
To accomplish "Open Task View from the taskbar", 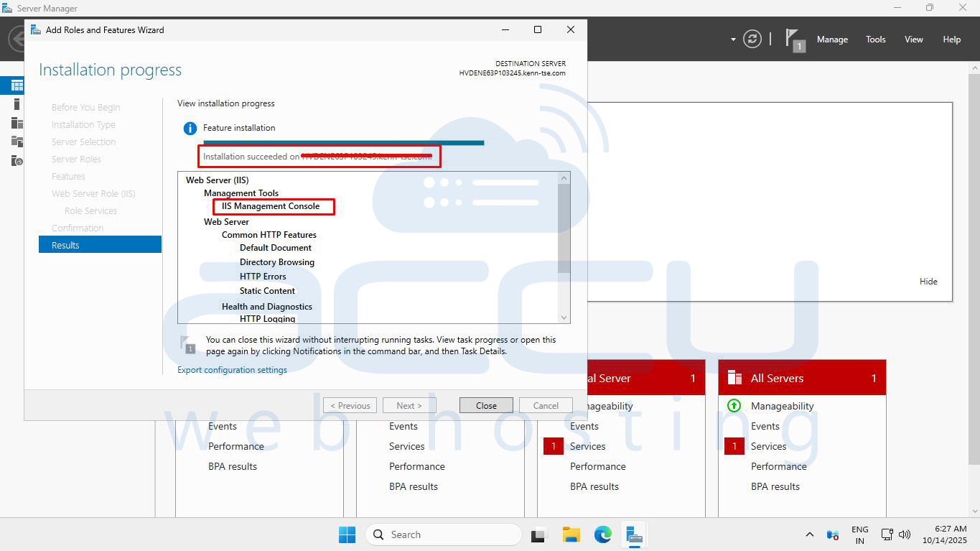I will pyautogui.click(x=538, y=534).
